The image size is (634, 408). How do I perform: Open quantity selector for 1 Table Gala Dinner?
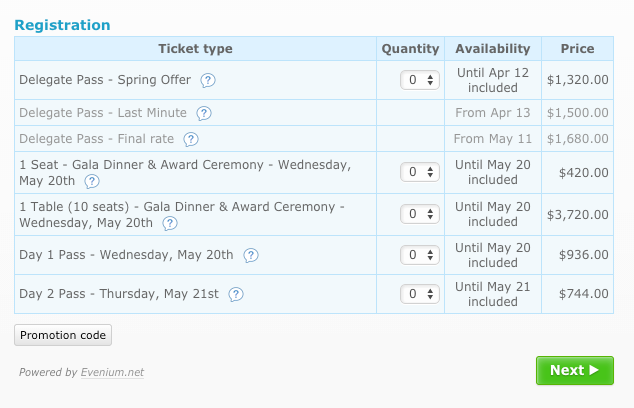coord(420,214)
